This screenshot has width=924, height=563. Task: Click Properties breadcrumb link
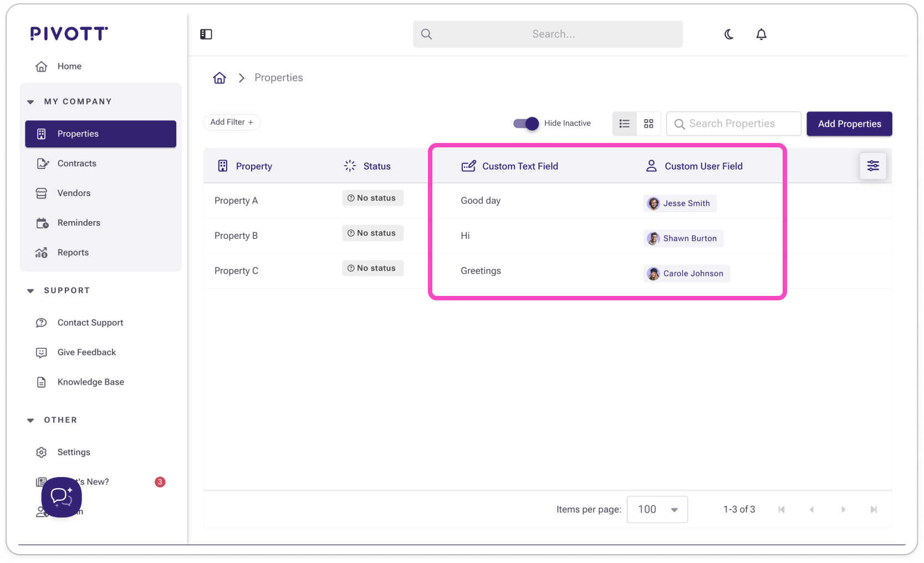point(279,78)
